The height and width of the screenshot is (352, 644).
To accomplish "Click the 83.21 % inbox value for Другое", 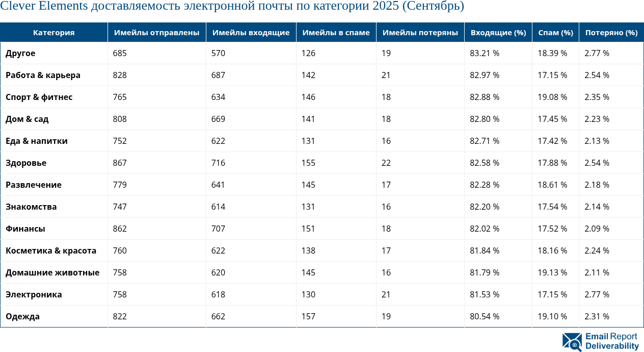I will (484, 53).
